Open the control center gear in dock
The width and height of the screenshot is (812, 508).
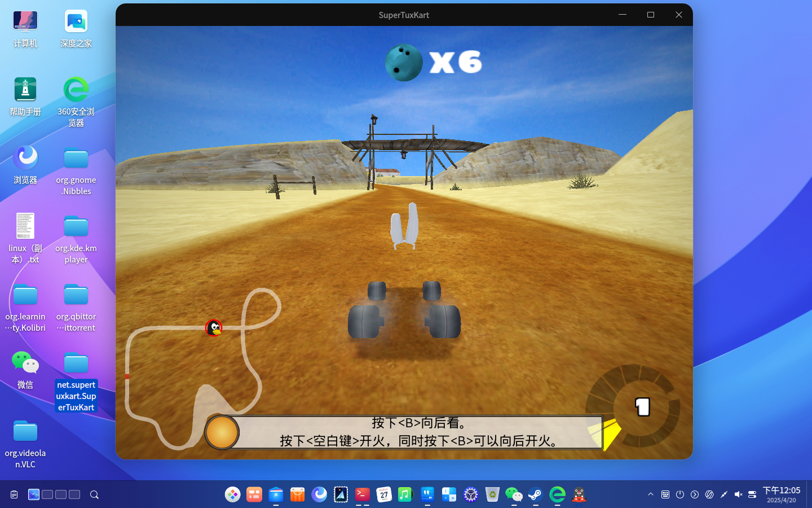pos(471,494)
